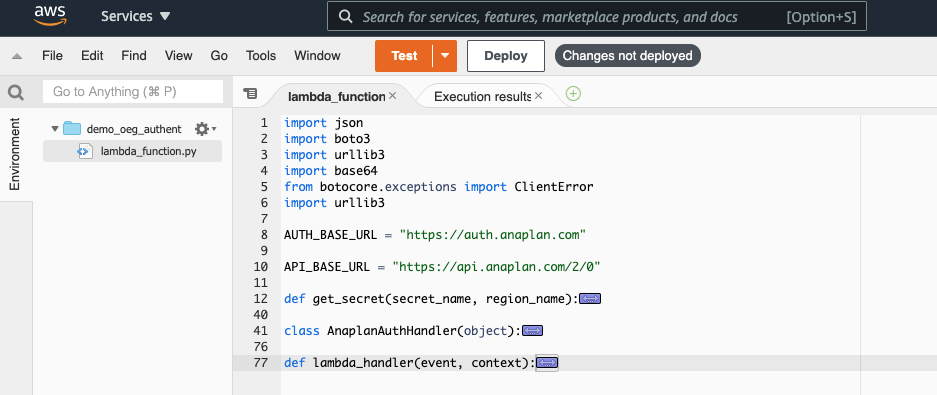Toggle the Environment side panel tab
The width and height of the screenshot is (937, 395).
pyautogui.click(x=15, y=154)
